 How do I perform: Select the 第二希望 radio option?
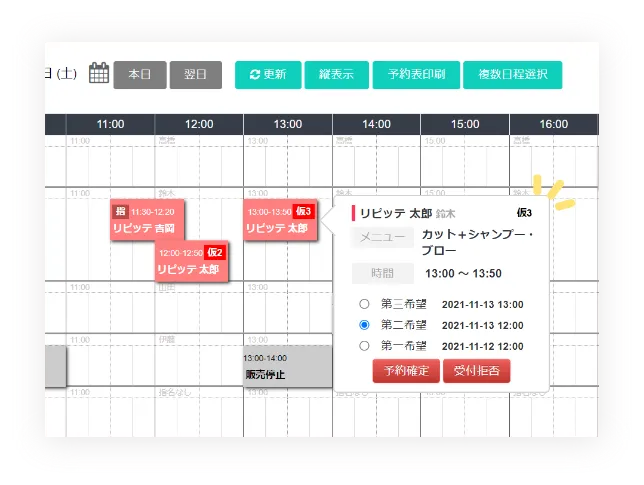[364, 325]
